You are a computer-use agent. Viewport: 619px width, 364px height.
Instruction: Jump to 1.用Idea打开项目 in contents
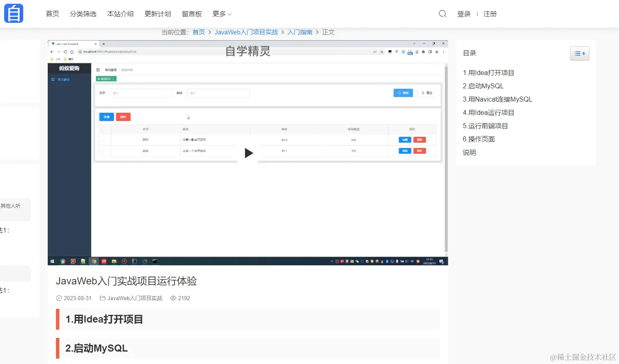pos(488,73)
